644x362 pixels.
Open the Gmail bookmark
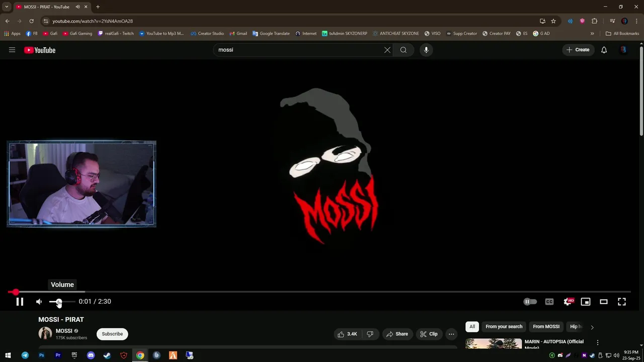tap(238, 34)
